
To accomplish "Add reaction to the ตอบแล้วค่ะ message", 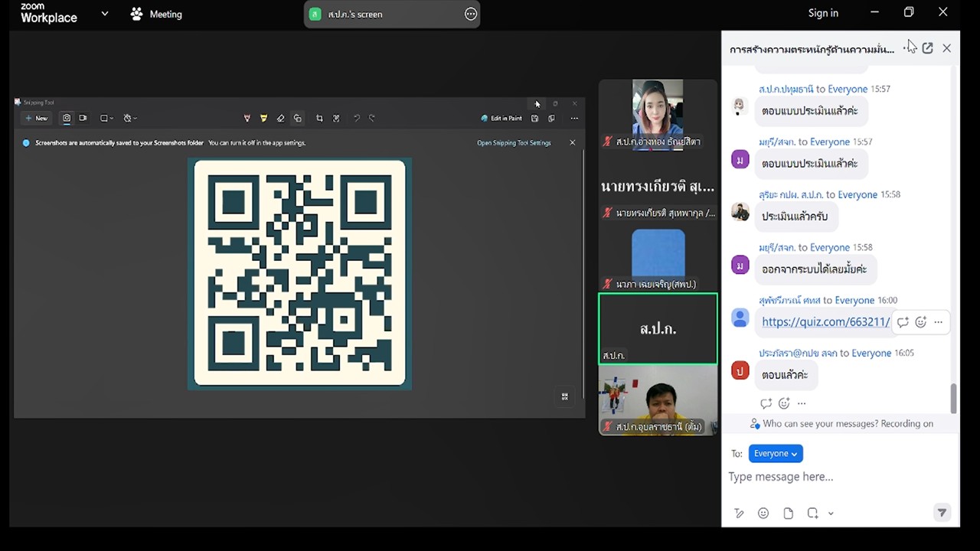I will point(784,403).
